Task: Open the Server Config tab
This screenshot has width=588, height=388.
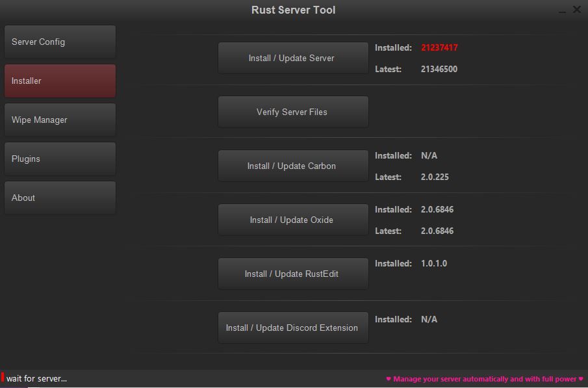Action: point(60,42)
